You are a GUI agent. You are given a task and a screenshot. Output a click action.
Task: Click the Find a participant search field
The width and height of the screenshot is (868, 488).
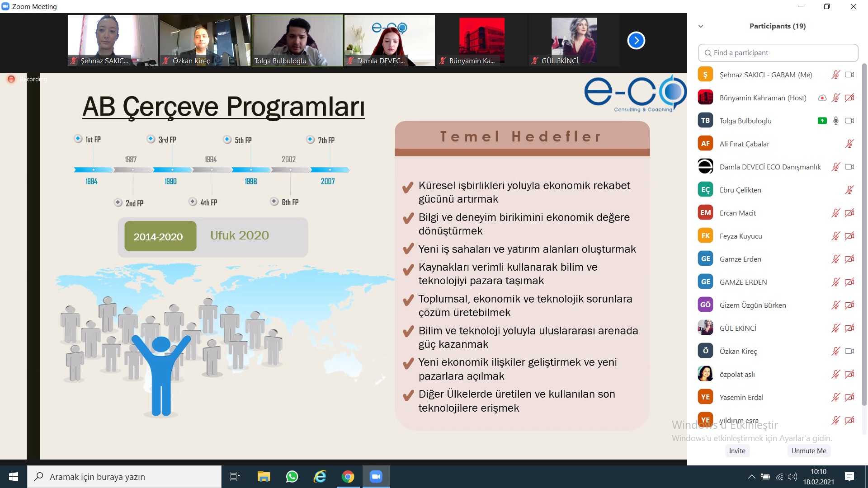[x=778, y=53]
